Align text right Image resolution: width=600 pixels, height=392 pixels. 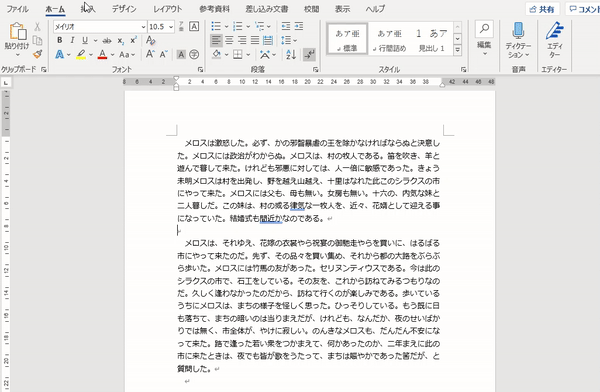[x=242, y=40]
